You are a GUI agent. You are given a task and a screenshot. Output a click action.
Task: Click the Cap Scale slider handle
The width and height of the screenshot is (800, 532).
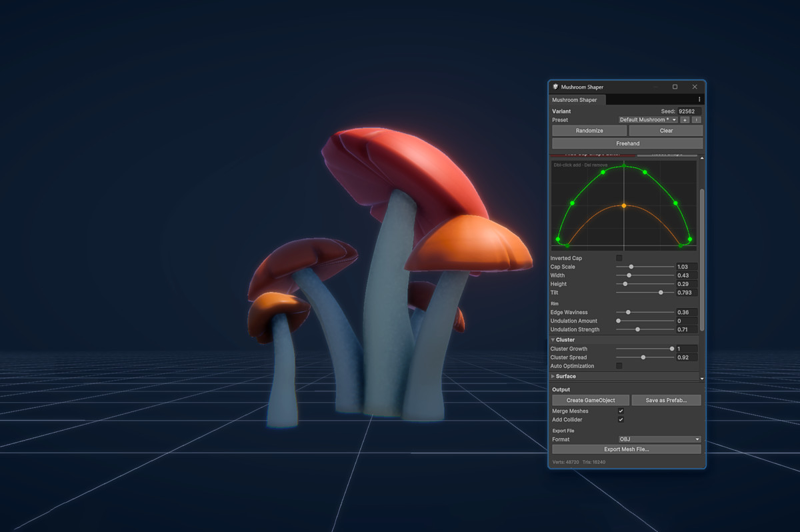631,267
